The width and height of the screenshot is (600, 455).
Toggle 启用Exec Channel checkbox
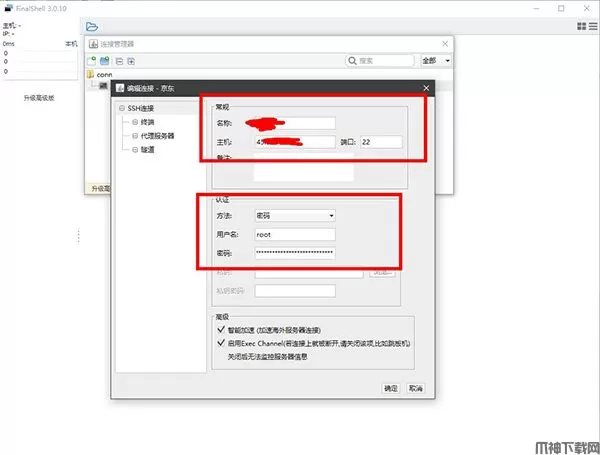(x=221, y=343)
